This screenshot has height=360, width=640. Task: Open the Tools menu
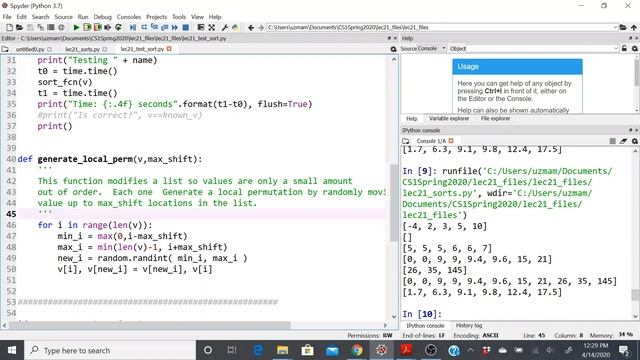click(x=179, y=17)
